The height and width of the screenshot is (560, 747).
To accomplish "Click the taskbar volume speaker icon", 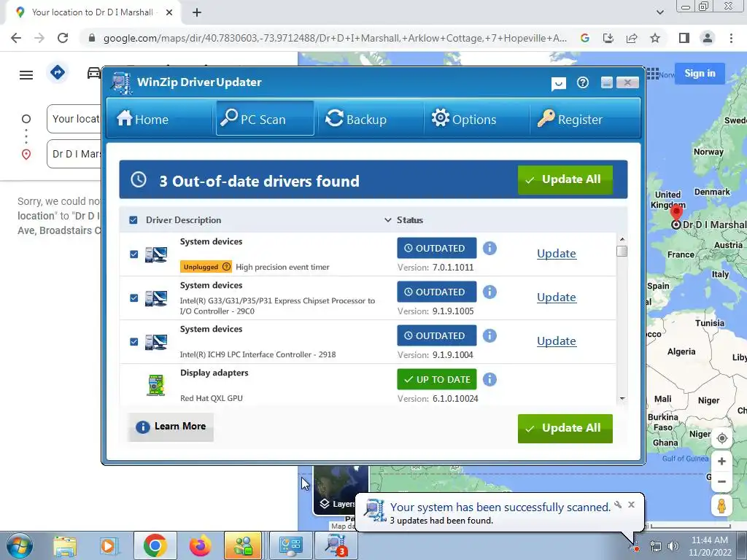I will tap(673, 546).
